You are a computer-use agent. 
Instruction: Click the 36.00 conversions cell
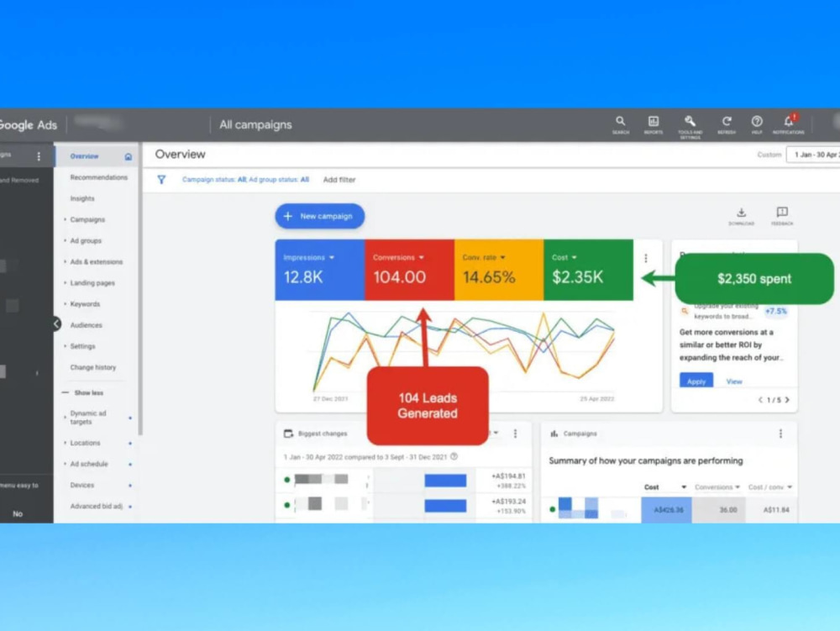(x=728, y=509)
